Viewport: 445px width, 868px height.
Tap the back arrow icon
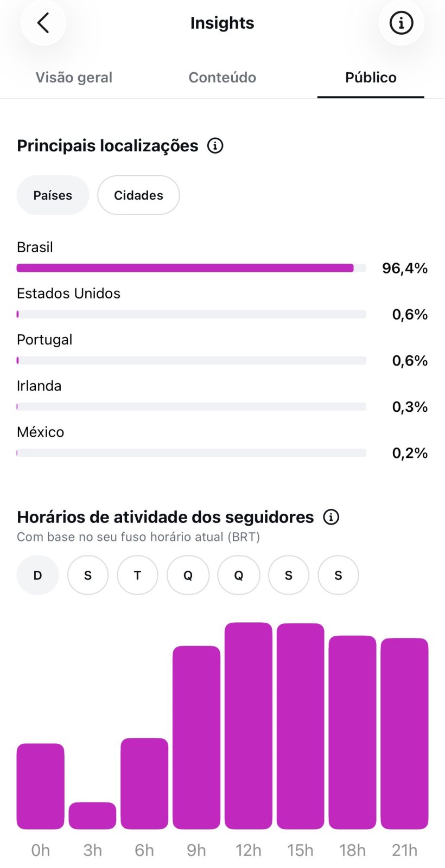click(43, 23)
